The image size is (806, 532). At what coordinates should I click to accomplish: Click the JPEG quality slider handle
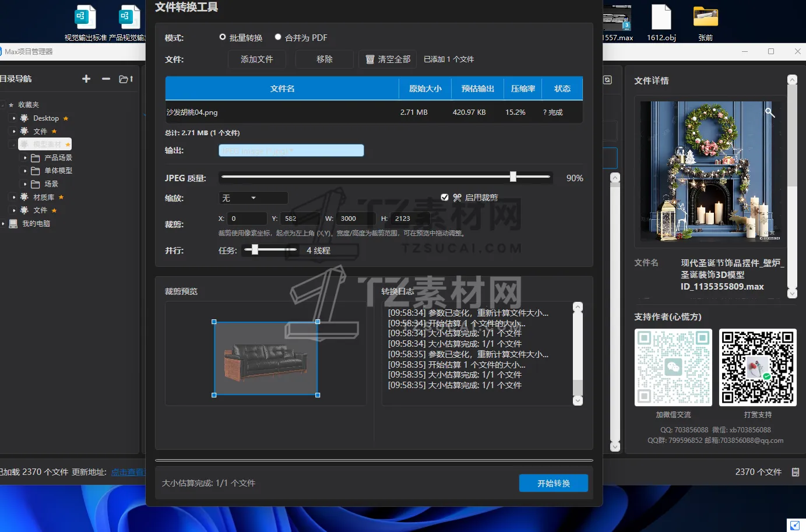512,175
